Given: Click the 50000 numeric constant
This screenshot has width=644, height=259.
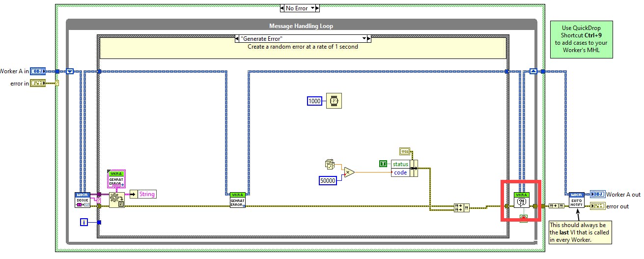Looking at the screenshot, I should click(x=328, y=180).
